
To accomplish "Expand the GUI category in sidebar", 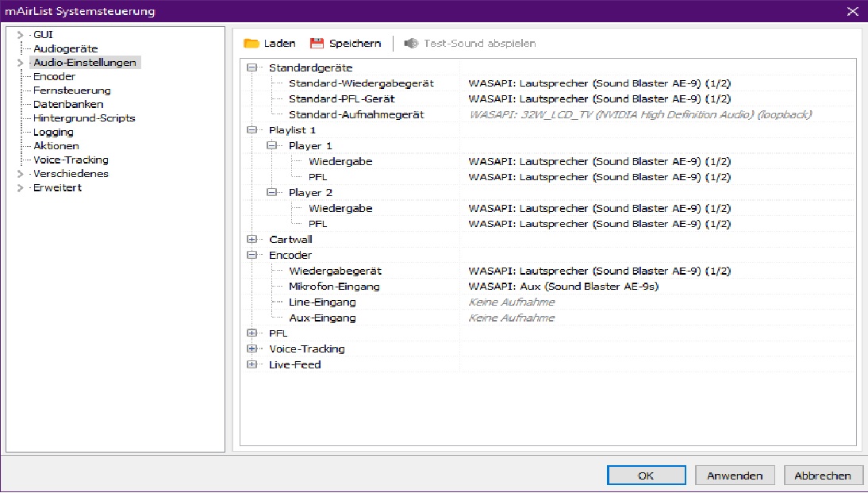I will [x=20, y=35].
